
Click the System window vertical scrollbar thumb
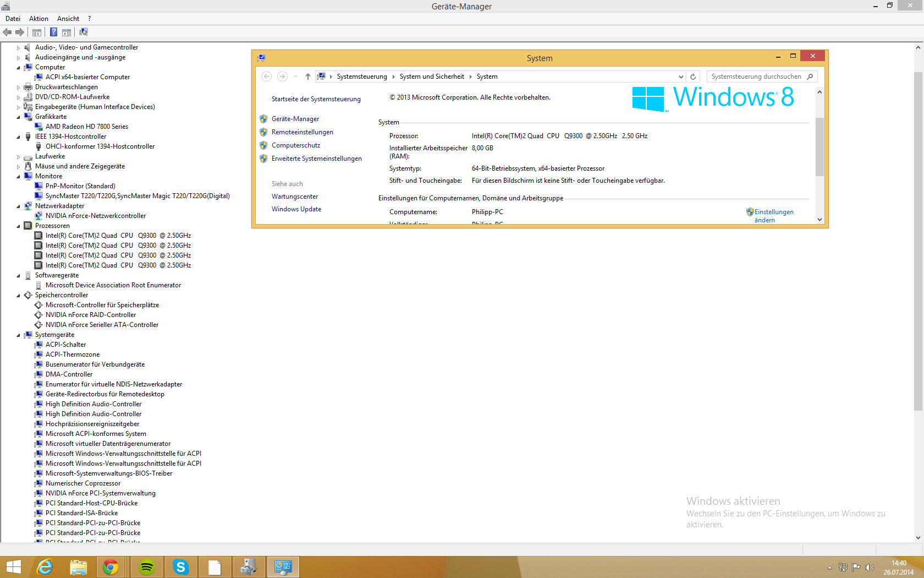pyautogui.click(x=820, y=146)
